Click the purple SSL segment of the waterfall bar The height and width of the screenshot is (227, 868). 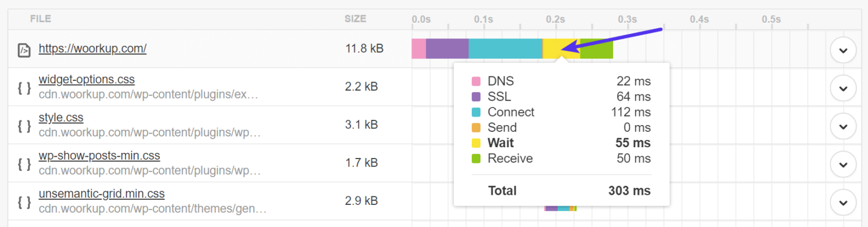447,49
